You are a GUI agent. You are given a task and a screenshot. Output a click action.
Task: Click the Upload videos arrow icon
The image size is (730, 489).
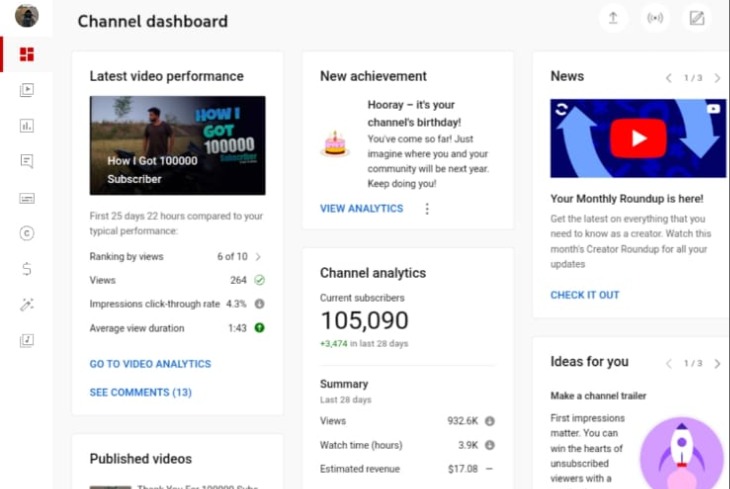(x=613, y=18)
